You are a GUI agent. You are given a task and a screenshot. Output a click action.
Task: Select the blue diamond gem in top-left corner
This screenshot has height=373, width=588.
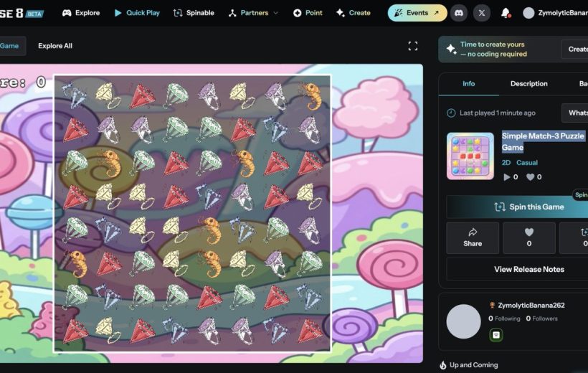(75, 95)
